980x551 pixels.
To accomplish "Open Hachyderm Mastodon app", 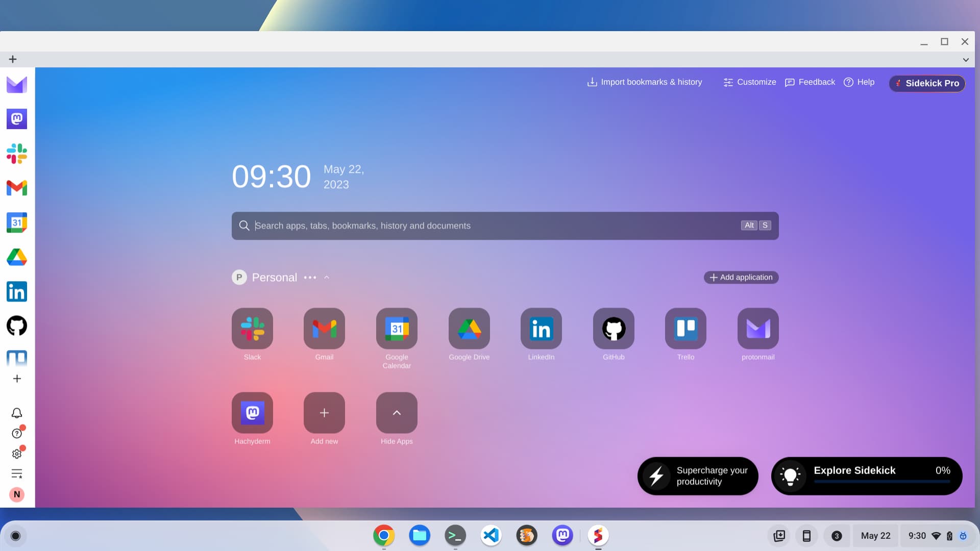I will point(253,412).
